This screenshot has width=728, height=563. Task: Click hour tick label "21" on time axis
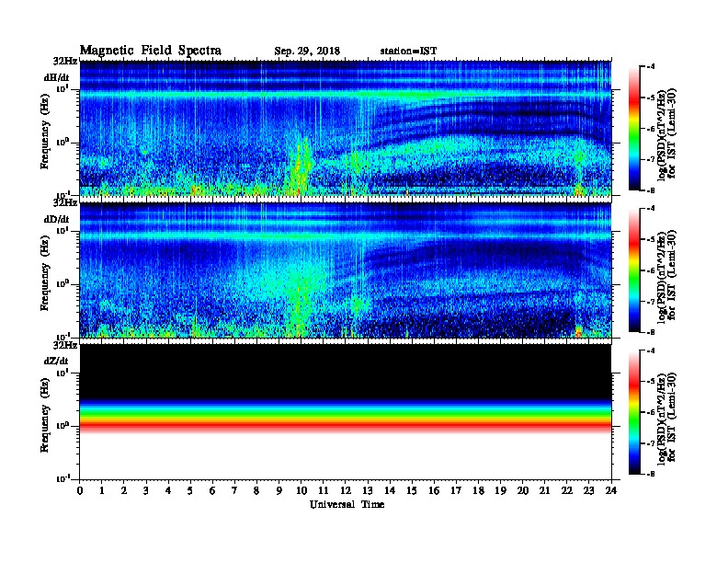[x=544, y=490]
